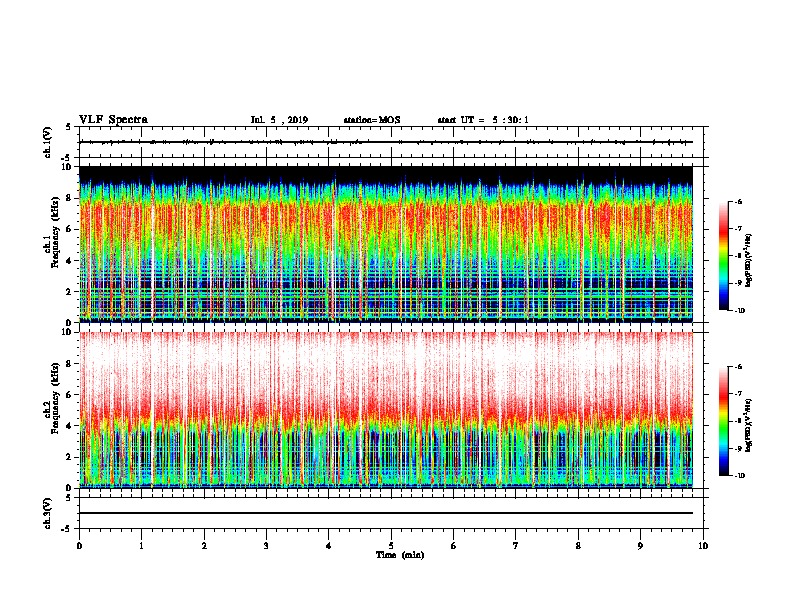Click time axis tick label "2"
Image resolution: width=792 pixels, height=612 pixels.
pyautogui.click(x=204, y=546)
